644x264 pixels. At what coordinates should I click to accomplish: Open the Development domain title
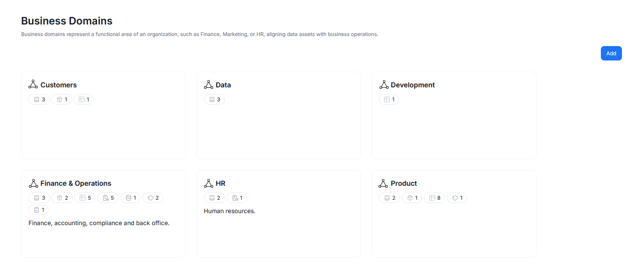pos(412,85)
